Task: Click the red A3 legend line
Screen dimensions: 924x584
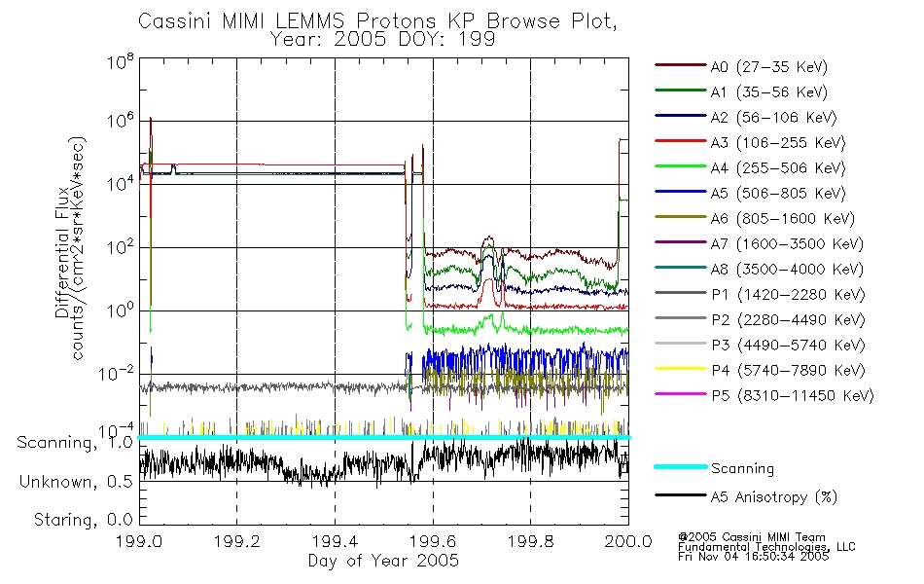Action: tap(680, 141)
